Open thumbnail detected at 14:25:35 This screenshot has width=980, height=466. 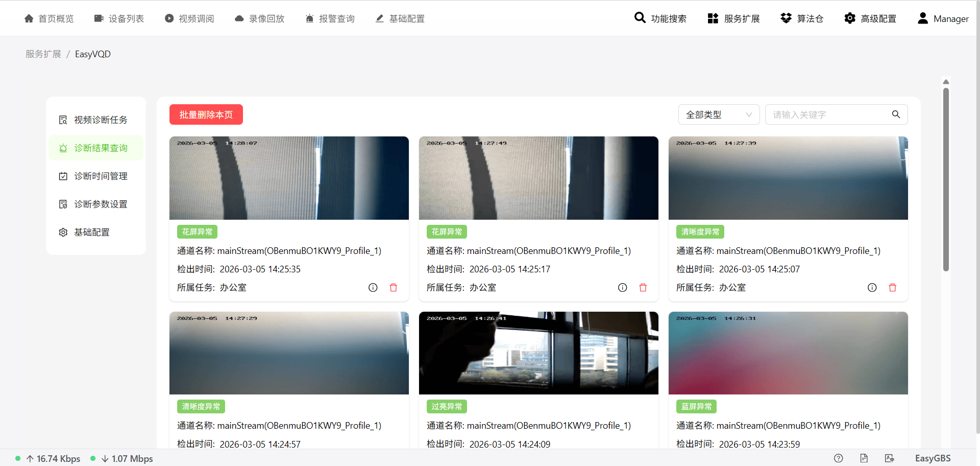[289, 178]
